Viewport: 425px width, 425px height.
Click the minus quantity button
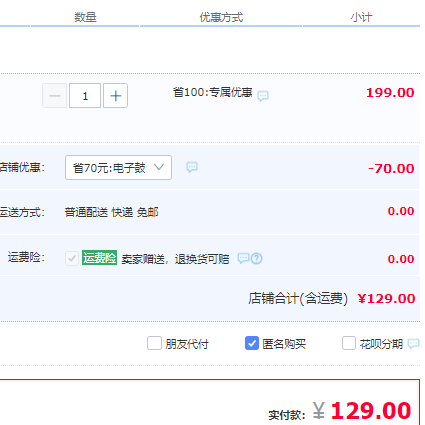point(55,96)
